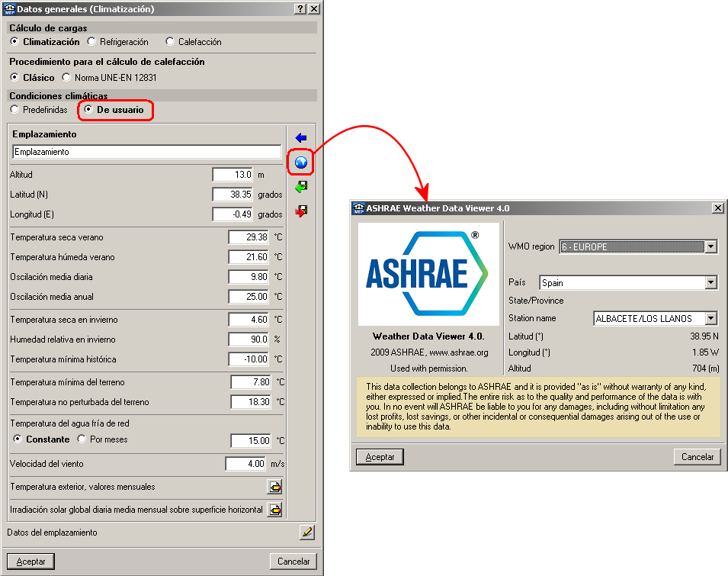
Task: Click the Longitud (E) value field
Action: 233,214
